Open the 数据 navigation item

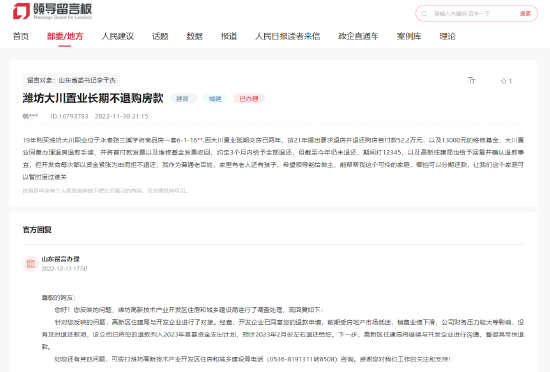click(194, 36)
